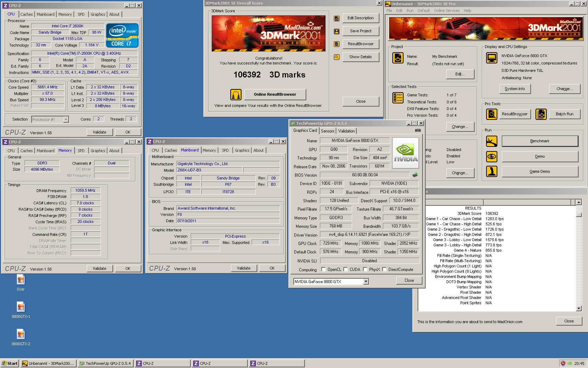Click the Game Demo joystick icon
This screenshot has height=368, width=588.
tap(491, 172)
